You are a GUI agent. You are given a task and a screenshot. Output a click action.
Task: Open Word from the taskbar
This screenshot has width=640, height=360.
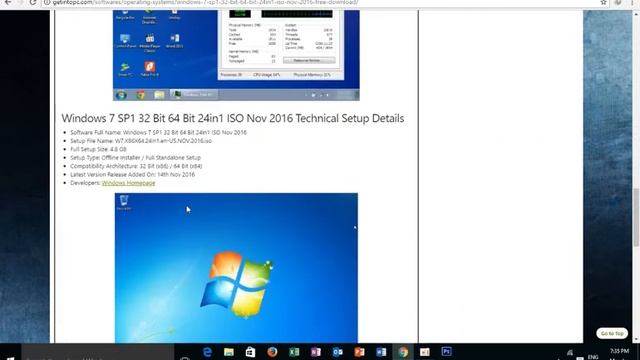pos(381,352)
